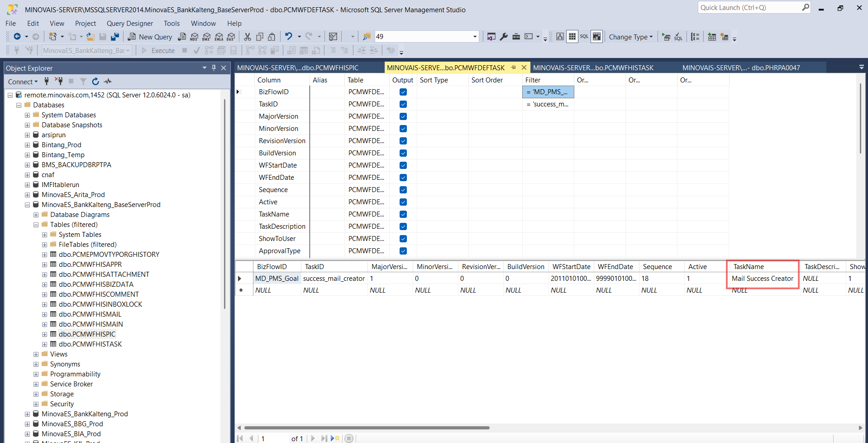Expand the Views folder

[x=36, y=354]
